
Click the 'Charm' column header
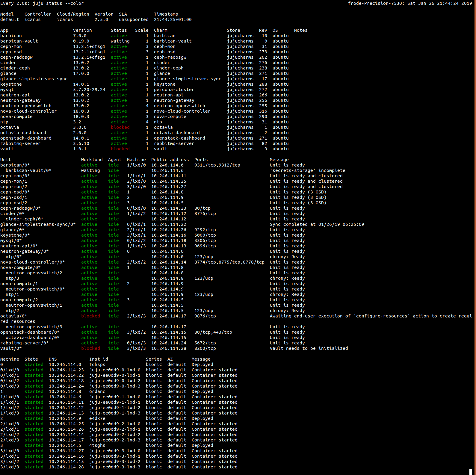click(161, 30)
